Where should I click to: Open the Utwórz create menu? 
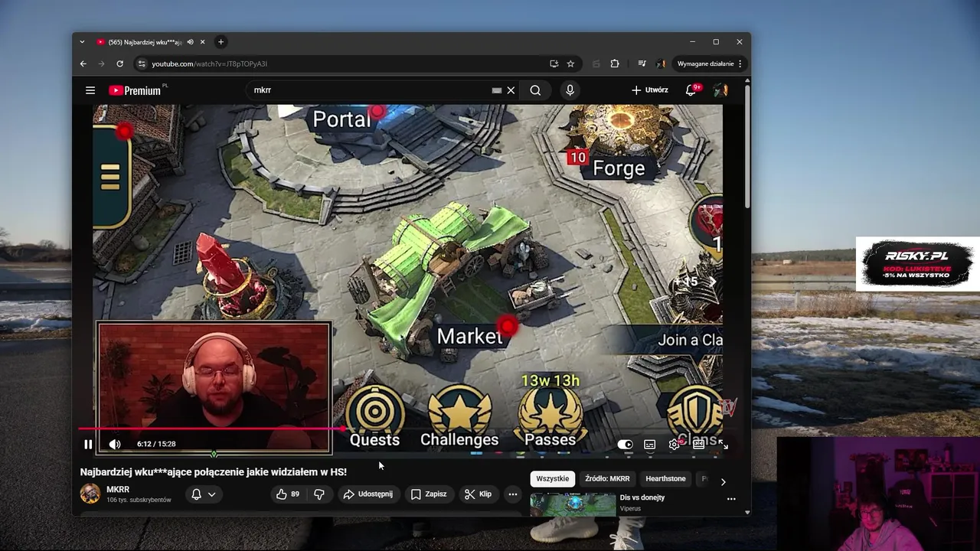[650, 90]
